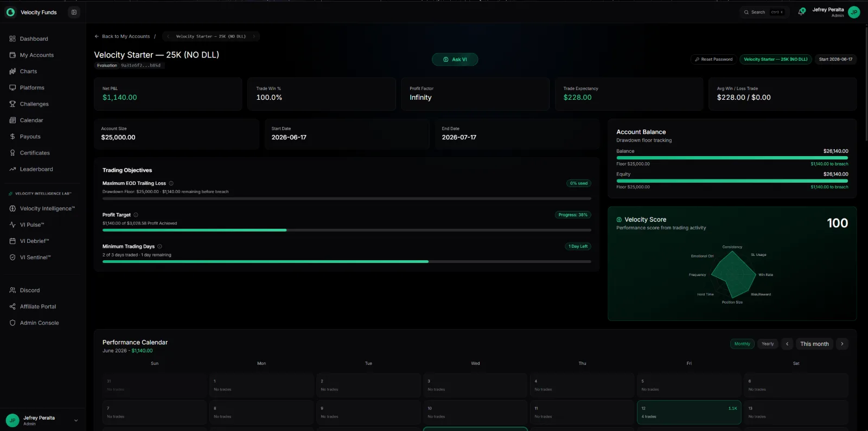
Task: Open Admin Console from sidebar
Action: pos(42,323)
